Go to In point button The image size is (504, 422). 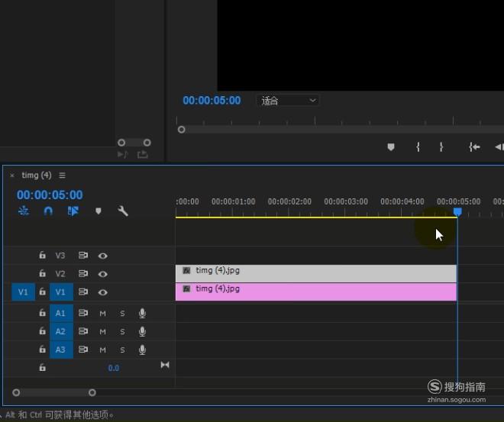(x=474, y=147)
